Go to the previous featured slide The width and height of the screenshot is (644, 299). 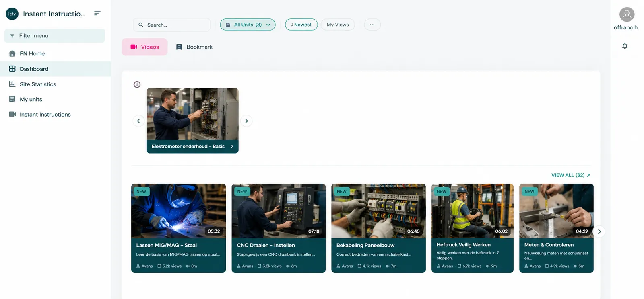[x=138, y=121]
